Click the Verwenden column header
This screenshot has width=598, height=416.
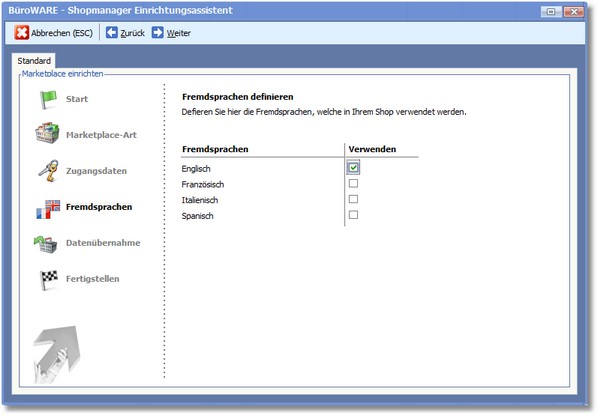372,149
